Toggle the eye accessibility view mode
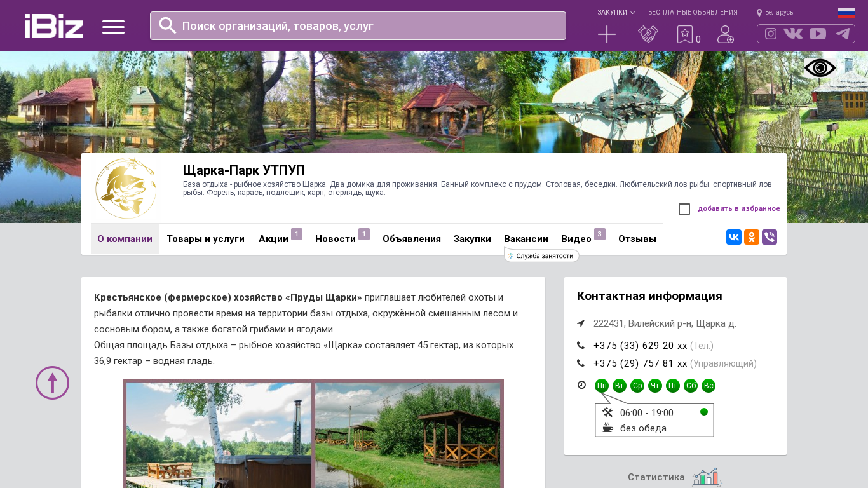868x488 pixels. 820,68
